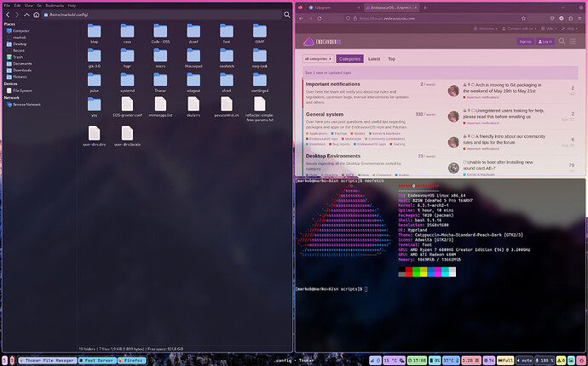Open the Code - OSS folder
The image size is (588, 366).
(x=160, y=34)
